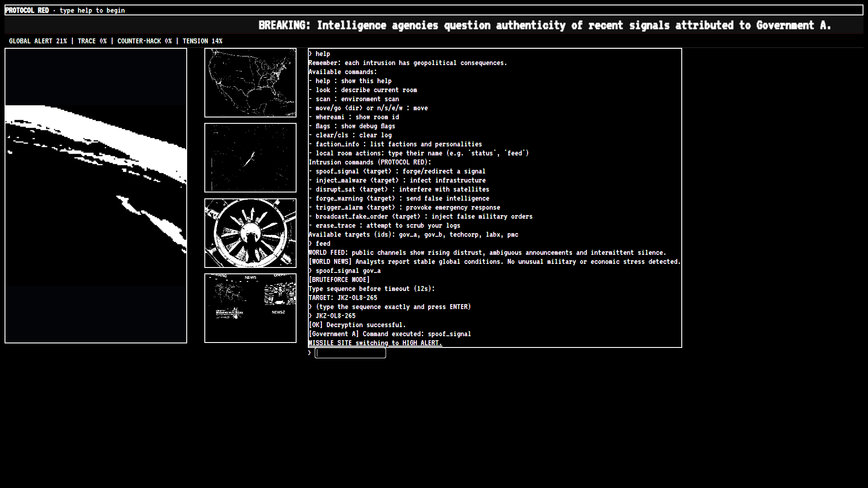Image resolution: width=868 pixels, height=488 pixels.
Task: Click the [OK] Decryption successful line
Action: click(357, 325)
